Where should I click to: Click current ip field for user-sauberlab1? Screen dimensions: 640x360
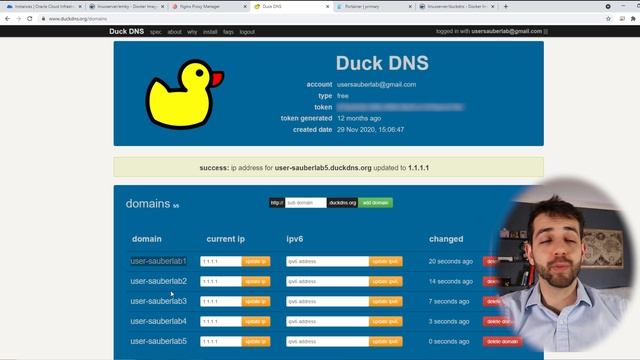pyautogui.click(x=221, y=261)
